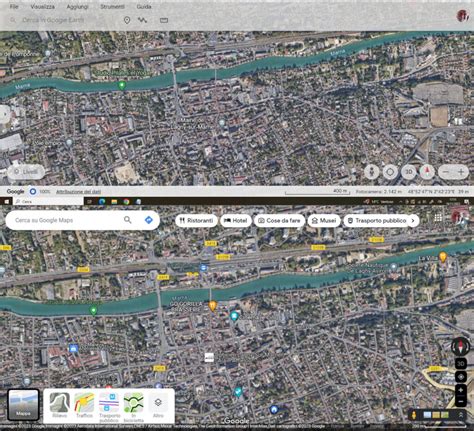This screenshot has width=474, height=431.
Task: Select the measure ruler tool icon
Action: (x=164, y=20)
